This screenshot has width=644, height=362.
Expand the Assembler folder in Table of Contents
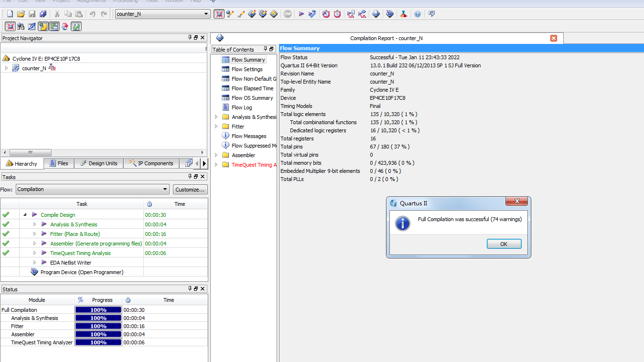point(216,155)
